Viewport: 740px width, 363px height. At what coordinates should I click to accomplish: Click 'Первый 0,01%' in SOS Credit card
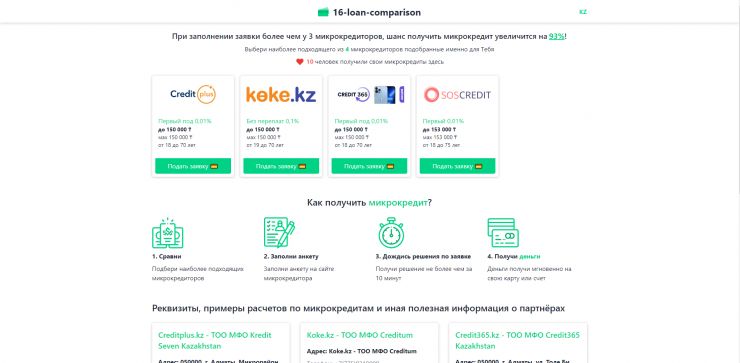click(443, 121)
